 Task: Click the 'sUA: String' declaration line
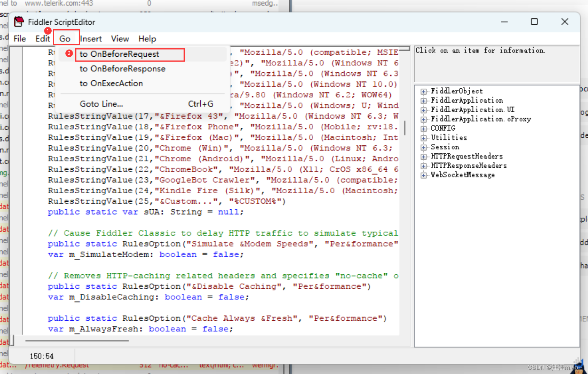[x=146, y=212]
